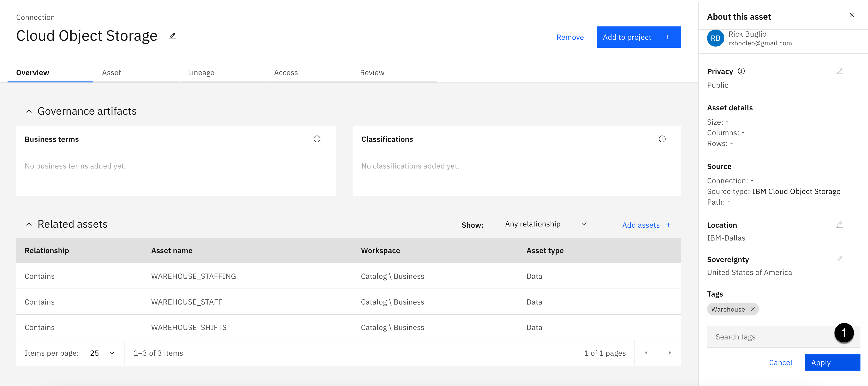Edit the Sovereignty pencil icon

(839, 259)
